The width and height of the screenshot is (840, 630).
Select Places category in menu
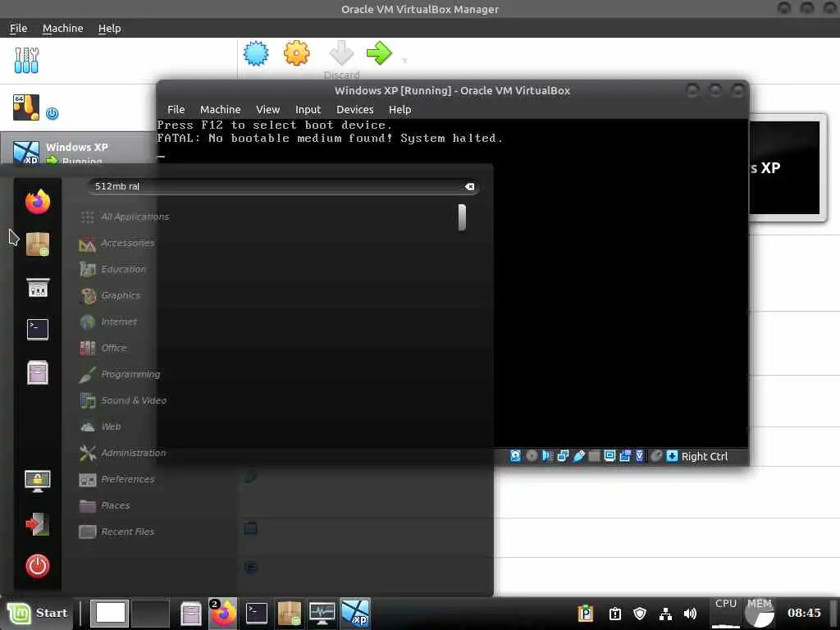point(104,505)
